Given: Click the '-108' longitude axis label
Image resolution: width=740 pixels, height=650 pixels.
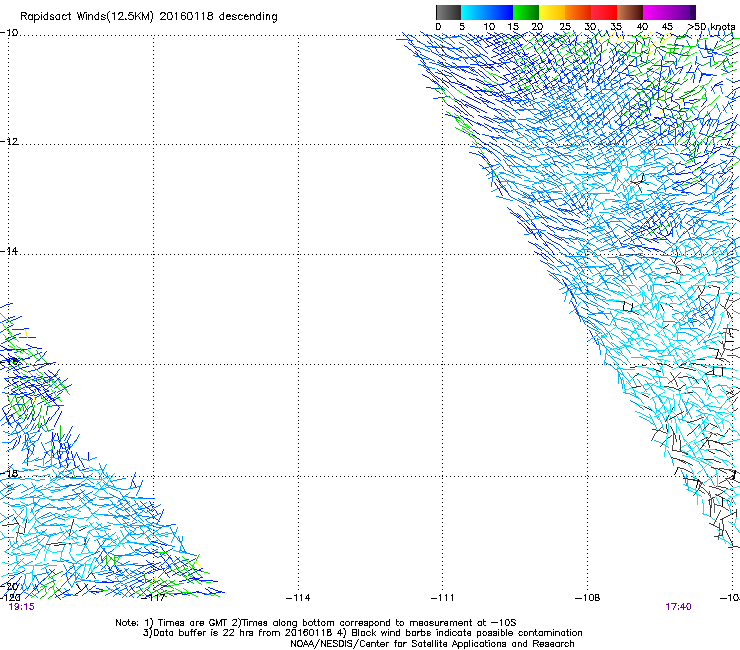Looking at the screenshot, I should tap(588, 598).
